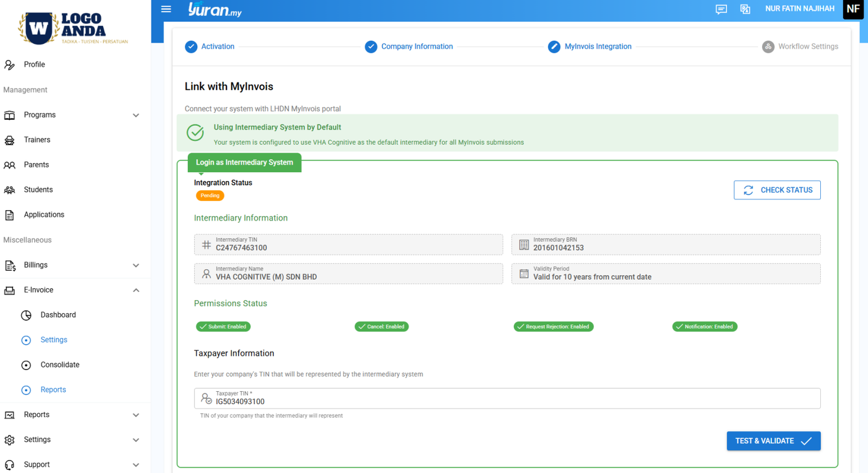Click the Parents people icon
This screenshot has width=868, height=473.
pos(10,165)
